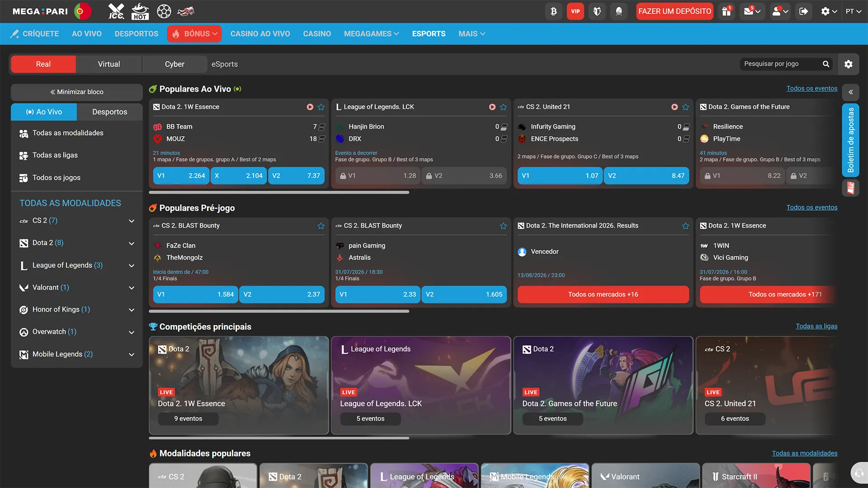Open the messages envelope icon
The height and width of the screenshot is (488, 868).
pos(752,11)
